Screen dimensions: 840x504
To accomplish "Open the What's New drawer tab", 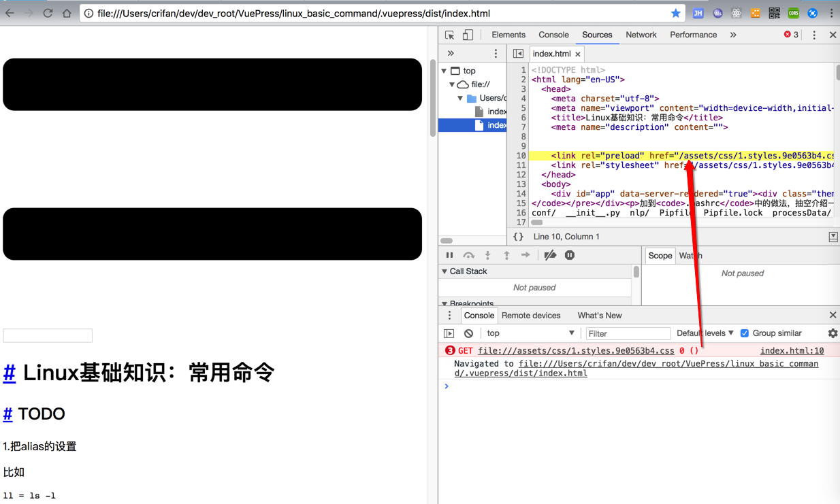I will click(x=600, y=316).
